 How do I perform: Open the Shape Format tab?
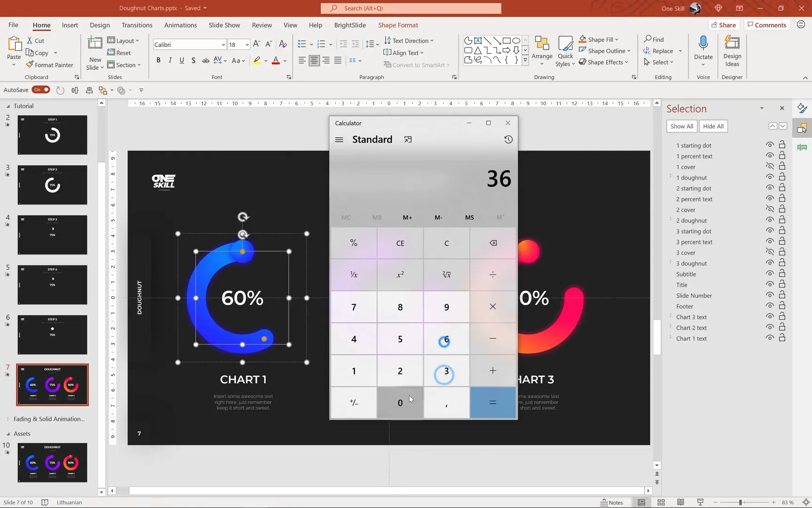(x=398, y=25)
